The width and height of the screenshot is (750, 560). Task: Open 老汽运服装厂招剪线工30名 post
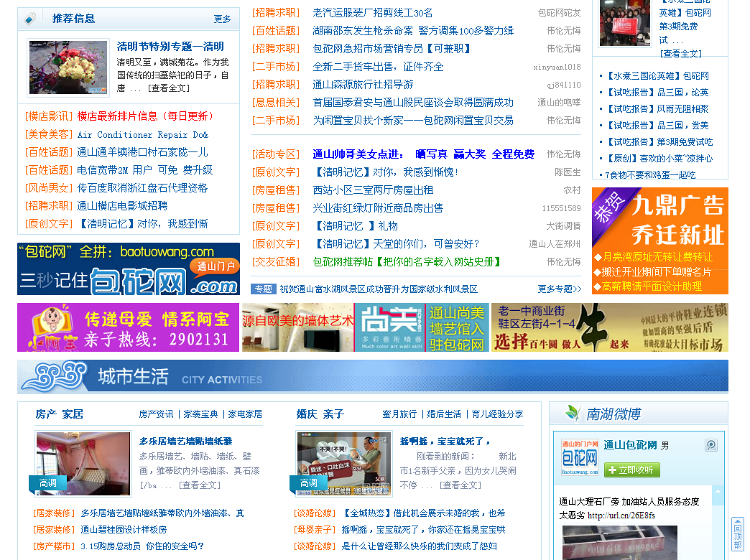click(x=373, y=13)
